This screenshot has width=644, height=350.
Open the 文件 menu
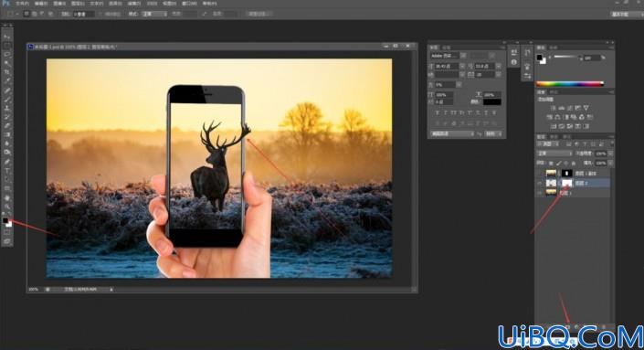point(22,4)
